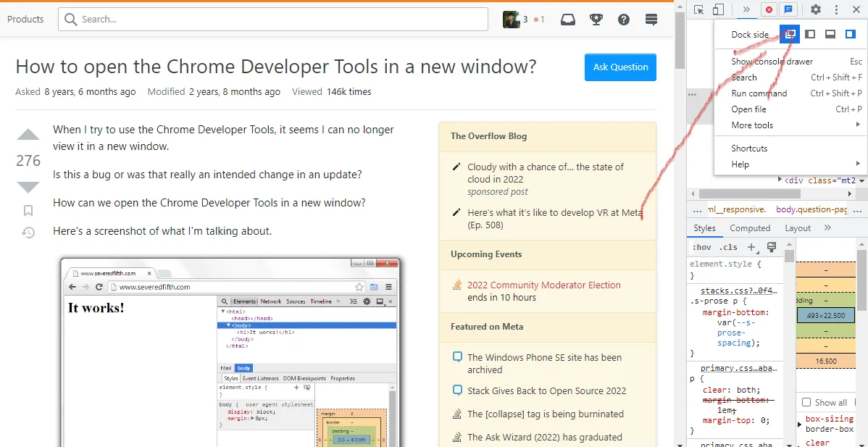Screen dimensions: 868x447
Task: Open the red errors counter icon
Action: click(768, 9)
